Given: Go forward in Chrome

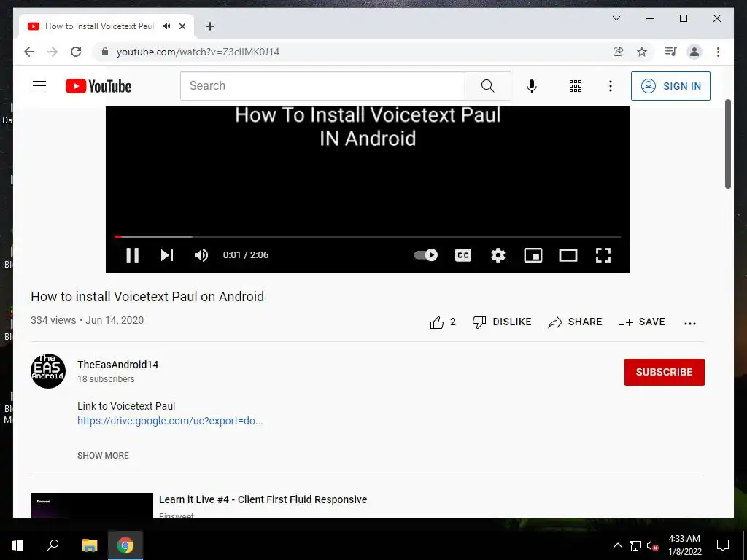Looking at the screenshot, I should tap(53, 52).
